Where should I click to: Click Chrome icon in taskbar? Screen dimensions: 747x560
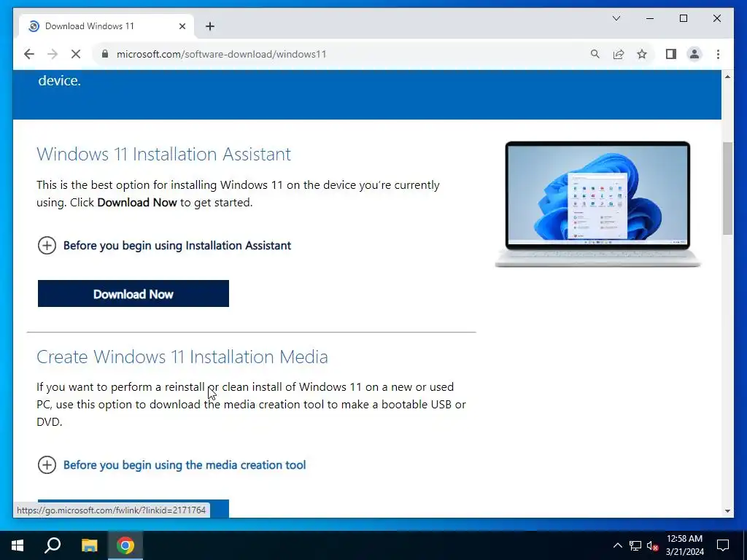tap(125, 545)
